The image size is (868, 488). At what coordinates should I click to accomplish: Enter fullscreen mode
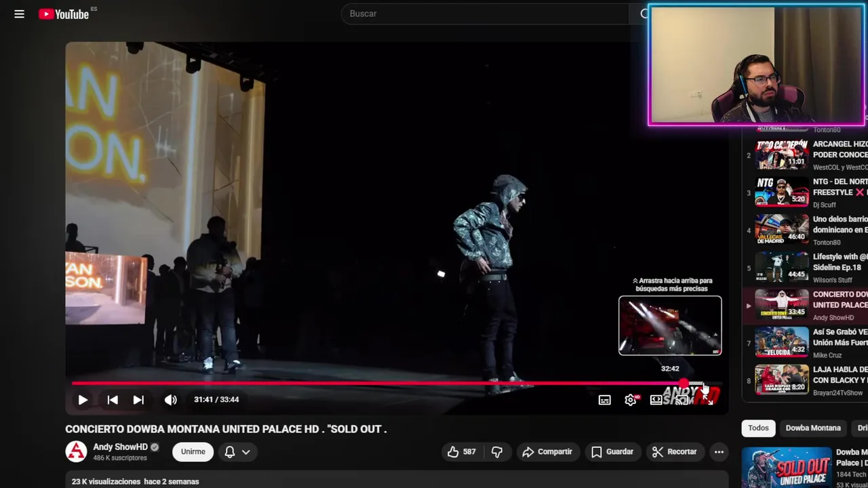pos(707,400)
